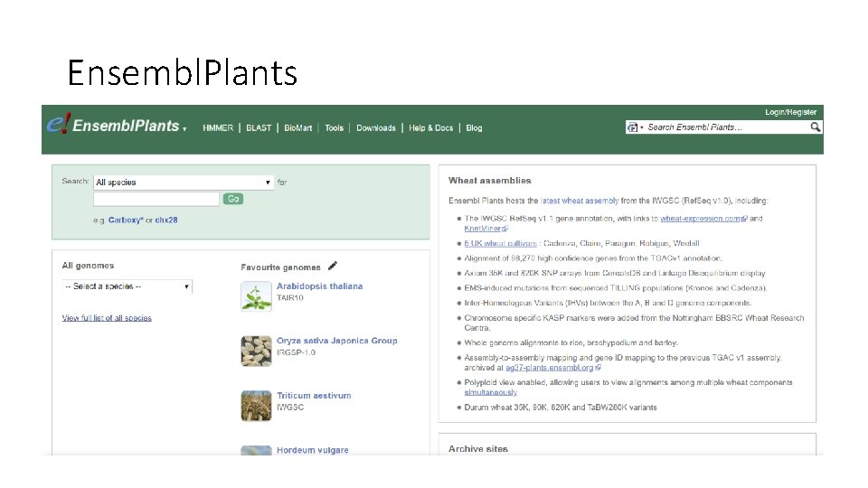This screenshot has width=868, height=488.
Task: Click the 'latest wheat assembly' link
Action: point(580,201)
